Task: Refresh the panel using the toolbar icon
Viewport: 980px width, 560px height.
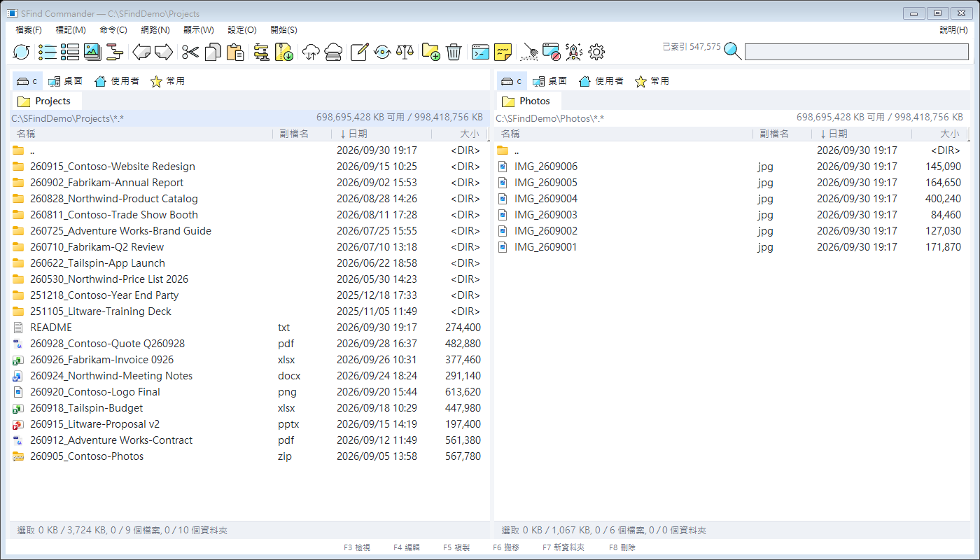Action: (x=22, y=52)
